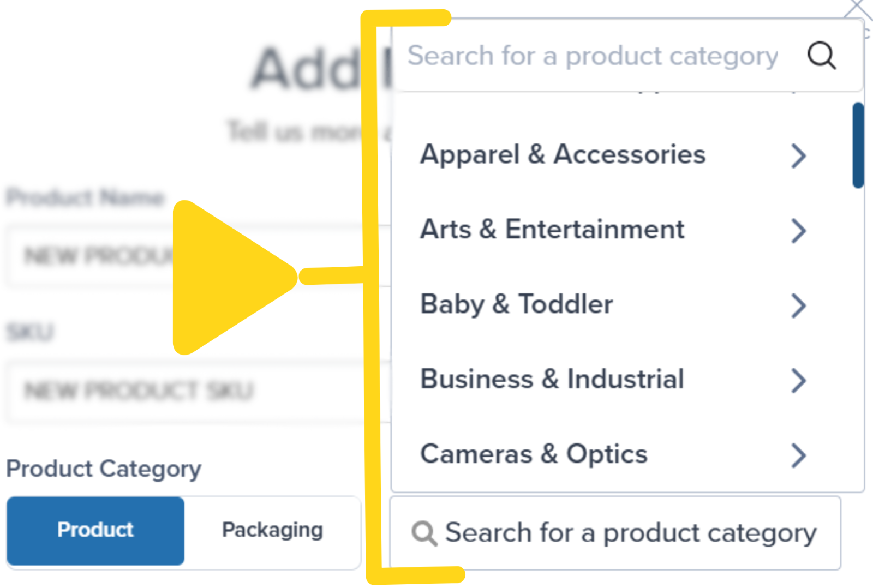Expand Arts & Entertainment subcategories
This screenshot has height=588, width=873.
pyautogui.click(x=799, y=231)
